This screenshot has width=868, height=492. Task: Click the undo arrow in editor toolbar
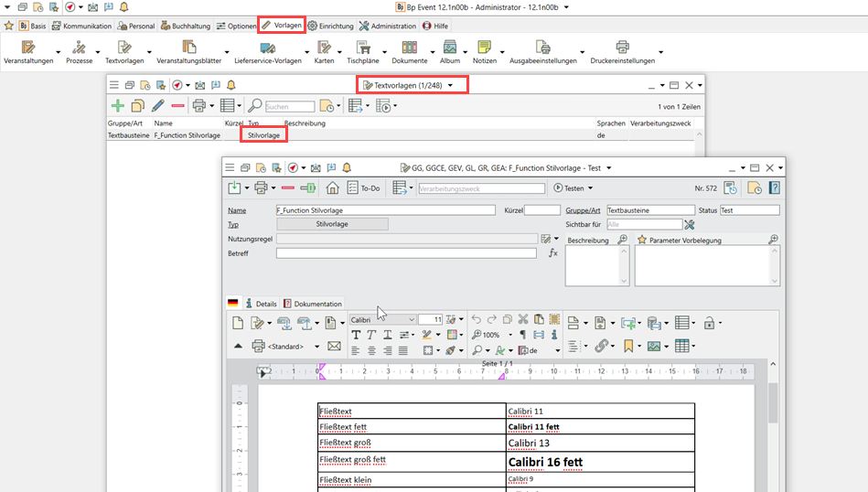pos(476,319)
